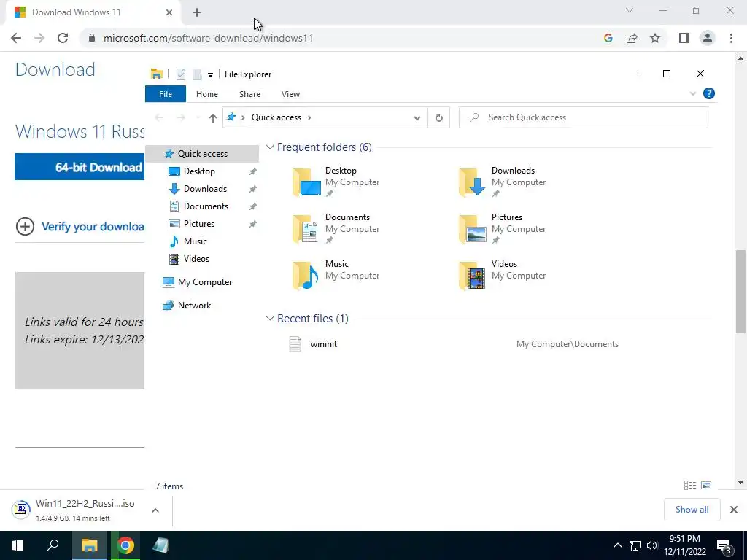Open the Chrome three-dot menu
Viewport: 747px width, 560px height.
(x=731, y=38)
